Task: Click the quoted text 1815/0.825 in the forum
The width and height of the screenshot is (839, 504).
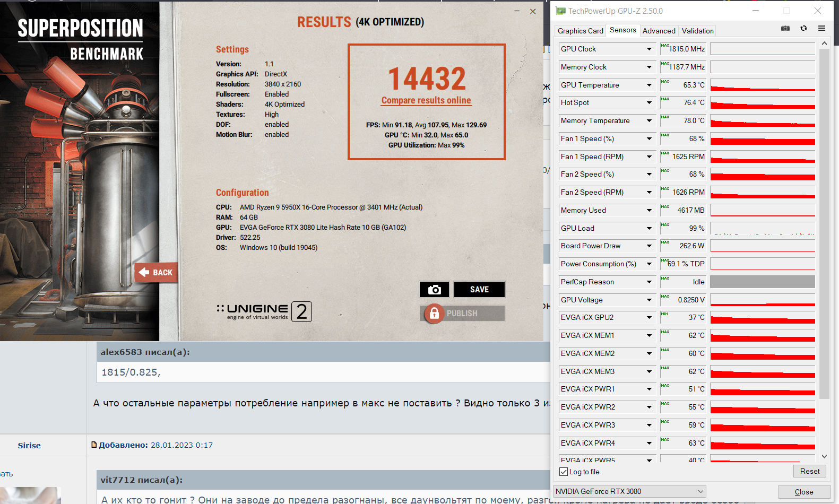Action: (x=131, y=372)
